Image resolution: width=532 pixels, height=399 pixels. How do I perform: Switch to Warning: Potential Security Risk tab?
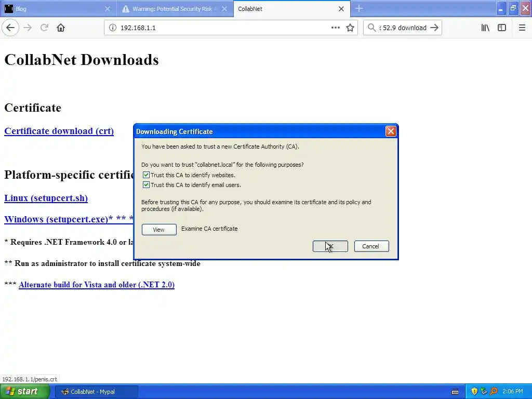pyautogui.click(x=175, y=9)
